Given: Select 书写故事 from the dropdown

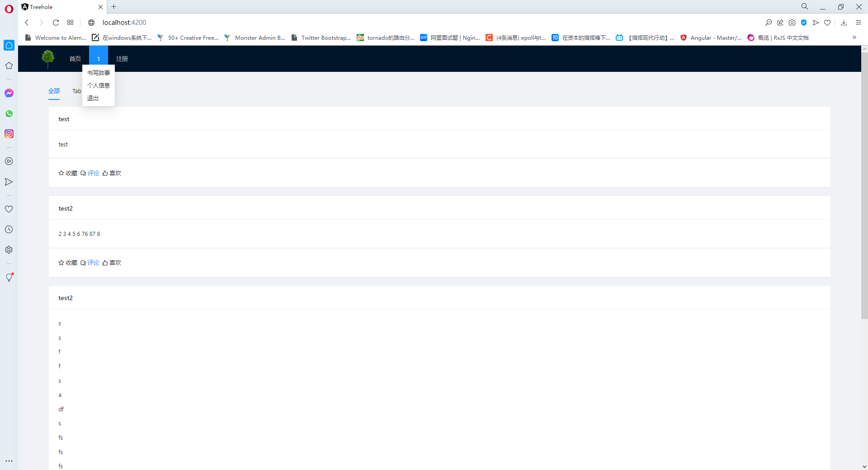Looking at the screenshot, I should [99, 73].
